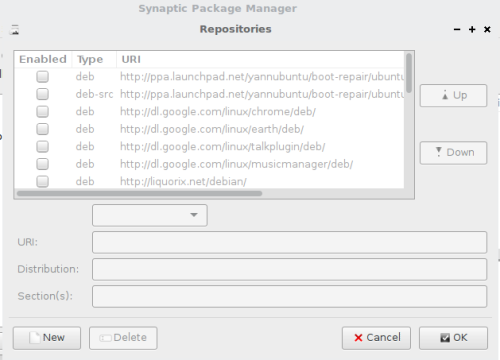500x360 pixels.
Task: Click the Delete button's eraser icon
Action: (105, 338)
